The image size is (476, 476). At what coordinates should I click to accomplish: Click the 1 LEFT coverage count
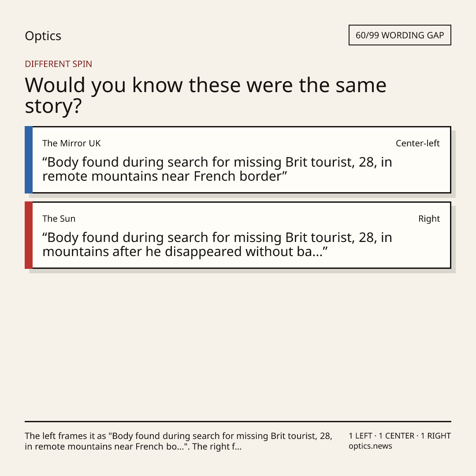[x=361, y=435]
